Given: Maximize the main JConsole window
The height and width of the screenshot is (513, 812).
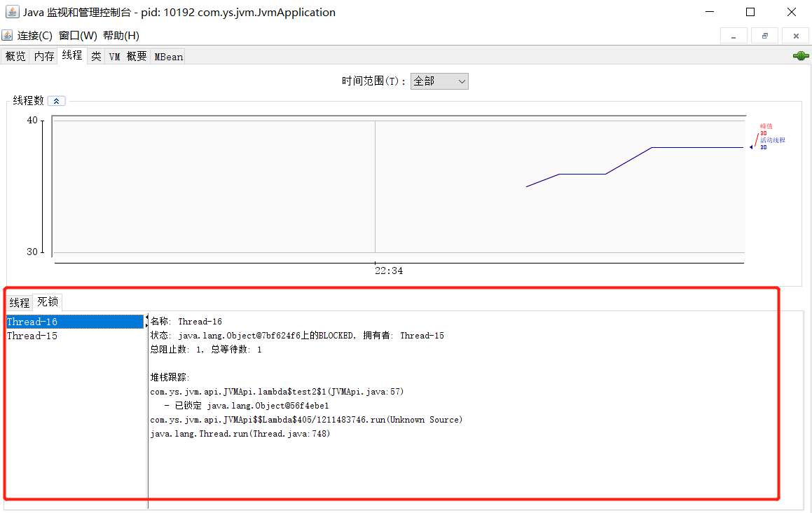Looking at the screenshot, I should pos(750,11).
